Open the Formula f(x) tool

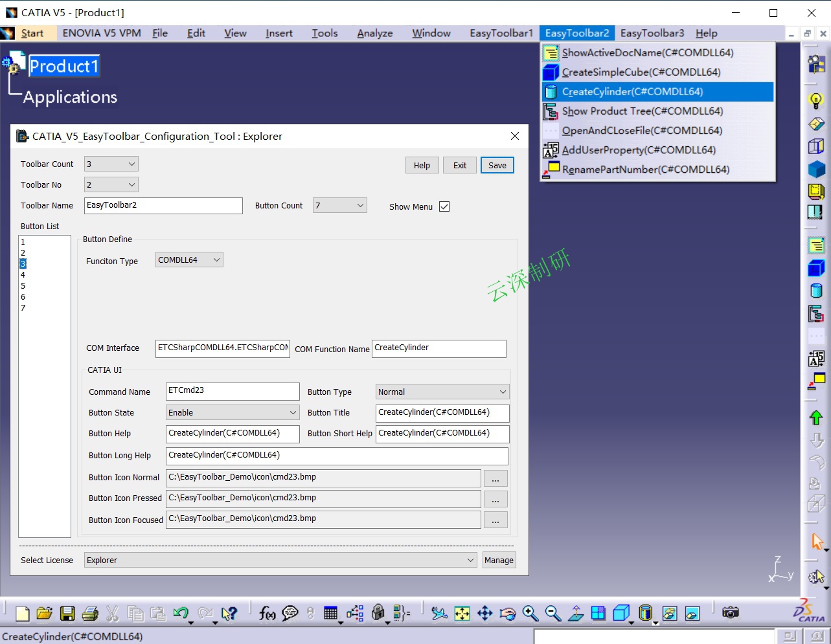(x=267, y=614)
